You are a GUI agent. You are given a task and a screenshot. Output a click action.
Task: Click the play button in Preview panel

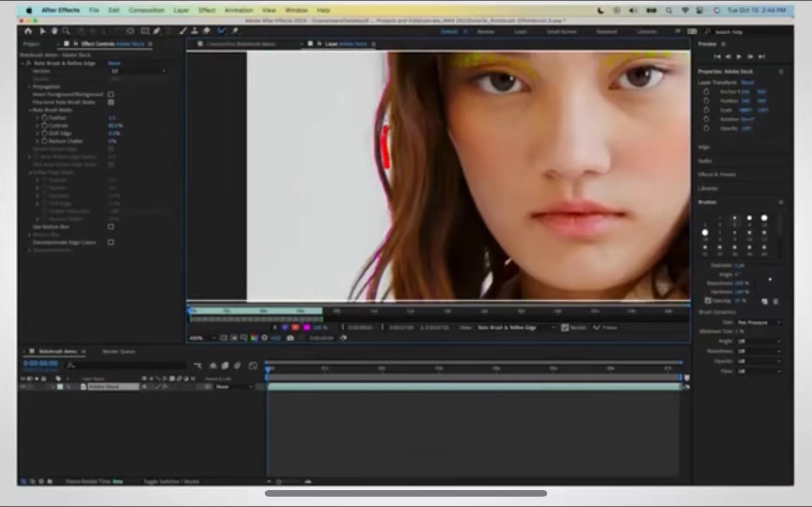click(739, 57)
